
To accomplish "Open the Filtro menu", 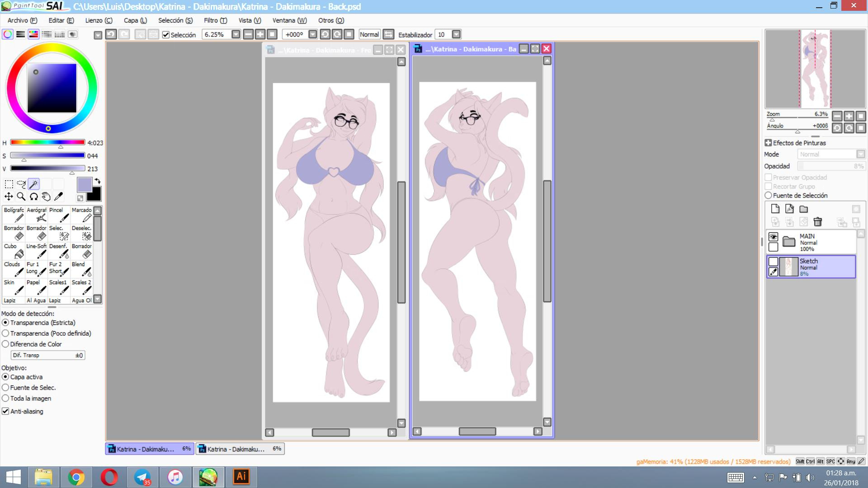I will point(215,20).
